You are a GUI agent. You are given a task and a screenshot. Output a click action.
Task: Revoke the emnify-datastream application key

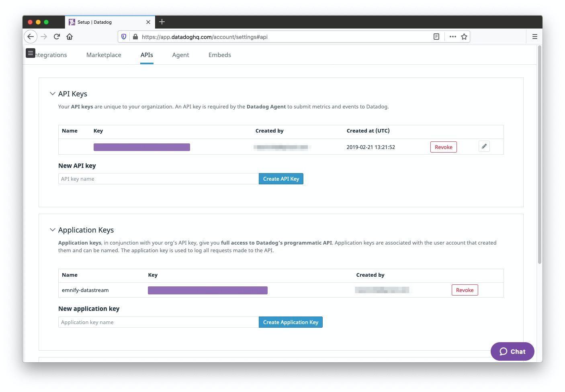point(465,290)
